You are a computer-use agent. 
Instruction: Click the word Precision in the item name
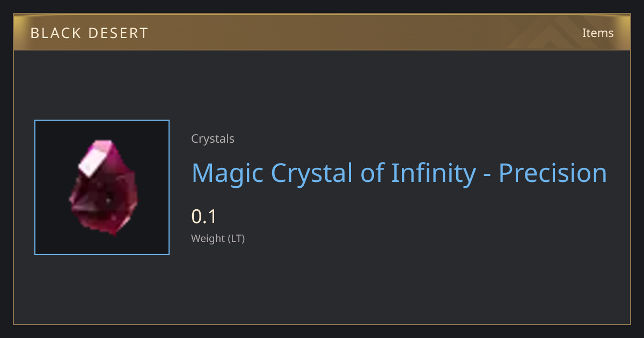553,173
